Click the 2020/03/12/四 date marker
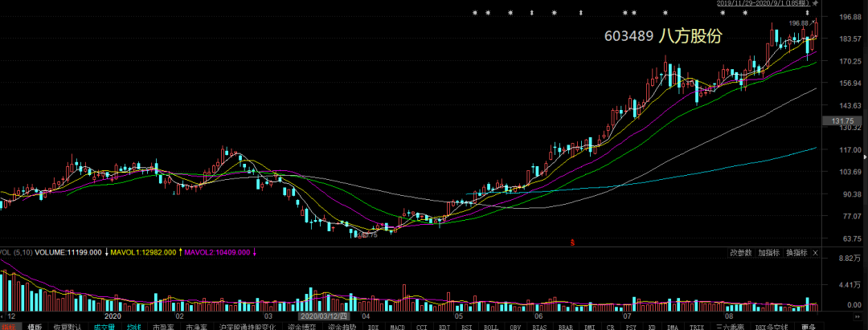 pyautogui.click(x=322, y=316)
